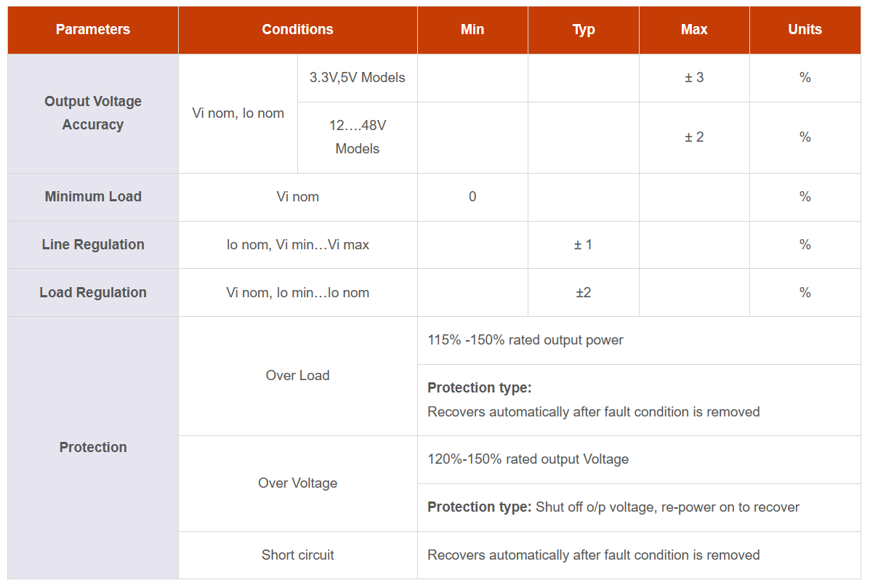Click the 120%-150% rated output Voltage text

[x=528, y=459]
